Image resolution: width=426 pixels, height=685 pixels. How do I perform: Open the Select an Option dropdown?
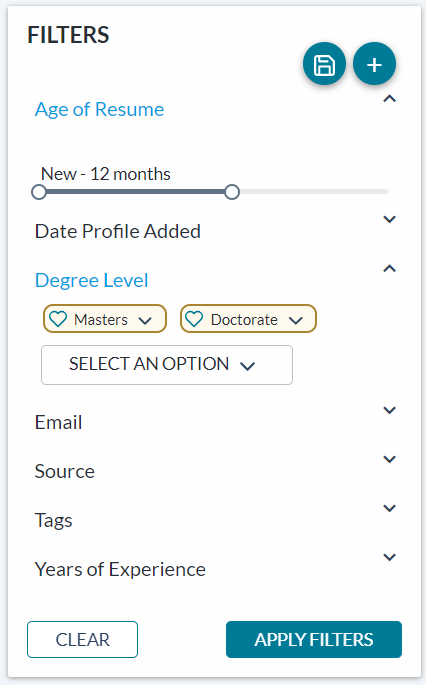click(x=167, y=365)
